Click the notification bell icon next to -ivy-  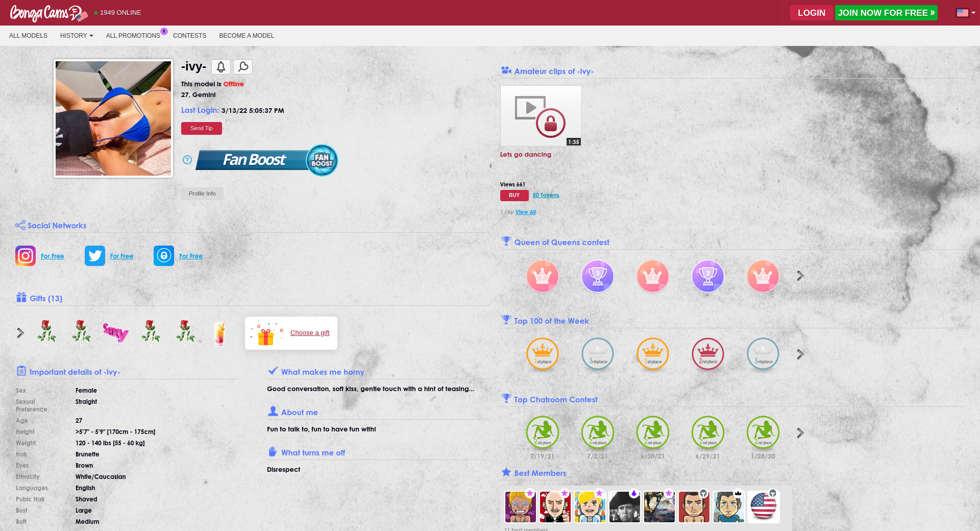click(x=220, y=67)
